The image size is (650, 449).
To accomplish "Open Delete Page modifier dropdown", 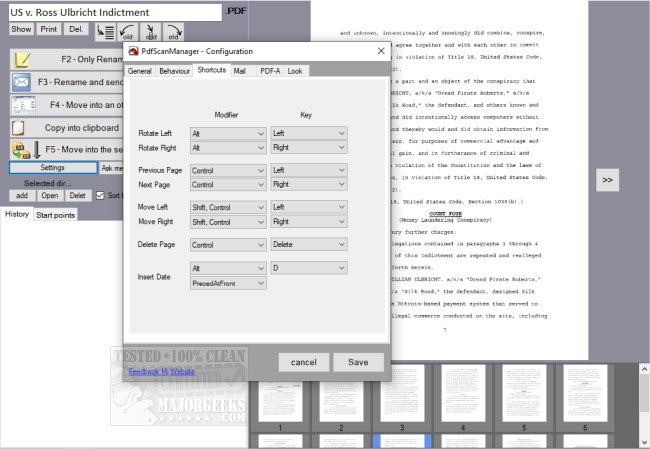I will (228, 245).
